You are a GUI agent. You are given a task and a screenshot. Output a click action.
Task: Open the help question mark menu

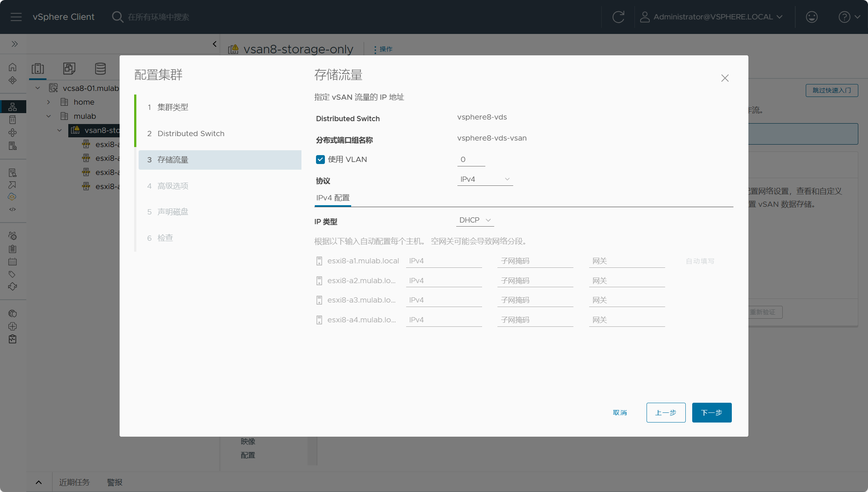click(x=849, y=17)
